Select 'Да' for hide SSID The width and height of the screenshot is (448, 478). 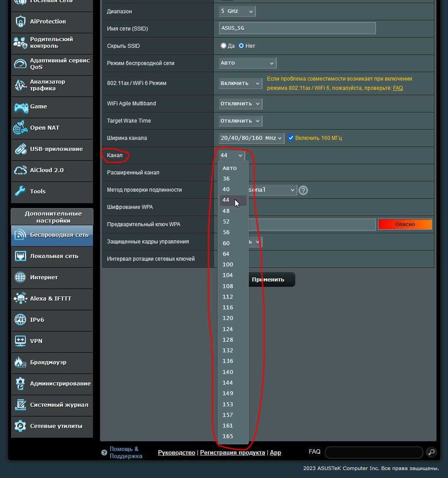pyautogui.click(x=224, y=46)
